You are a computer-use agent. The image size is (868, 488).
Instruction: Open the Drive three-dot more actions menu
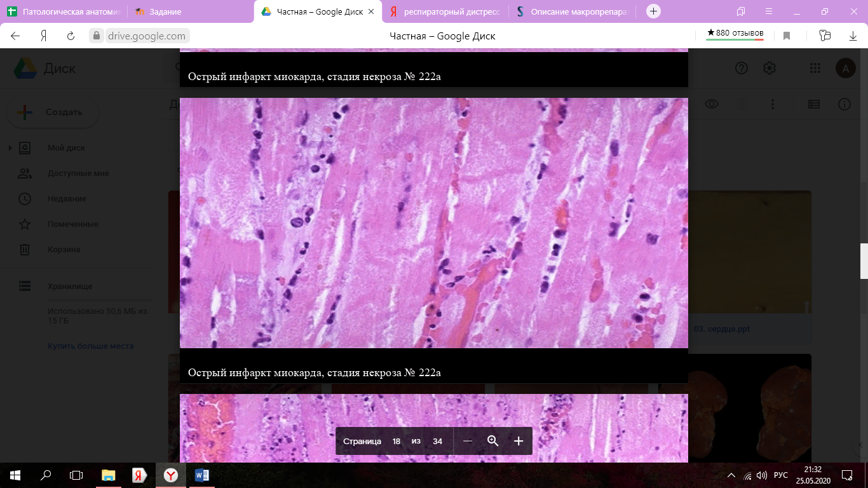[x=773, y=104]
